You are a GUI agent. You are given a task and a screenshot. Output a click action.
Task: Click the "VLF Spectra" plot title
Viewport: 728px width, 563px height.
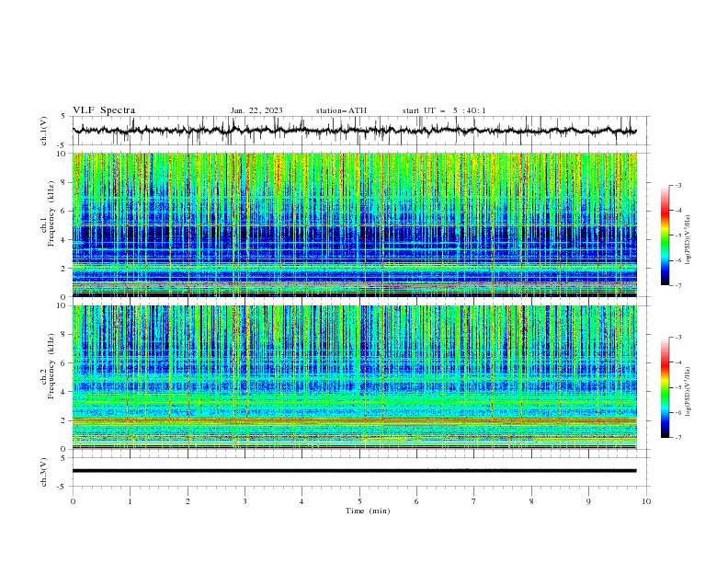click(x=104, y=110)
